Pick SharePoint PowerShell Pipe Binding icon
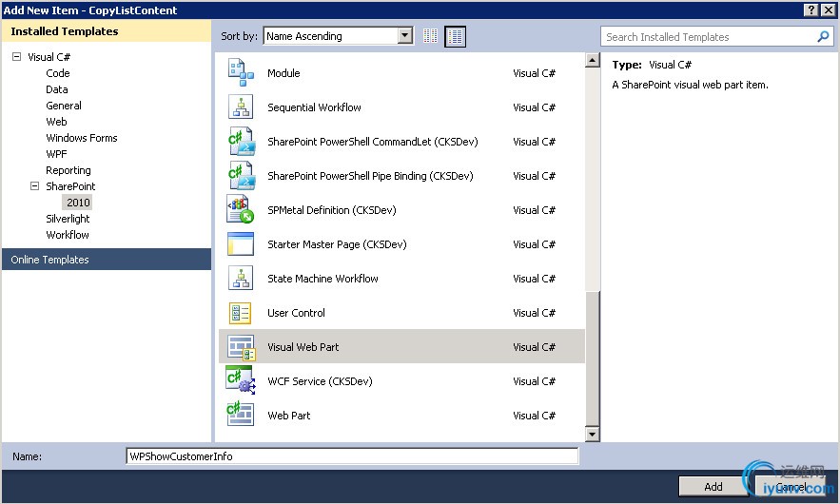Viewport: 840px width, 504px height. pos(241,176)
